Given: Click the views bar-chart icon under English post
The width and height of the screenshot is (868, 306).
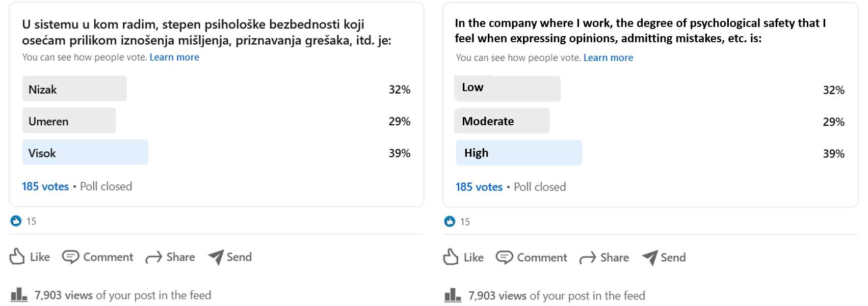Looking at the screenshot, I should 453,295.
